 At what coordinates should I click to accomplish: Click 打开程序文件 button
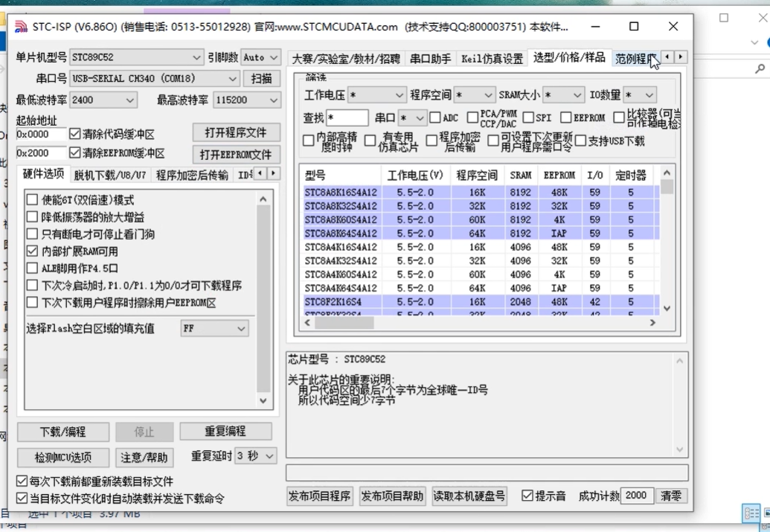[236, 132]
